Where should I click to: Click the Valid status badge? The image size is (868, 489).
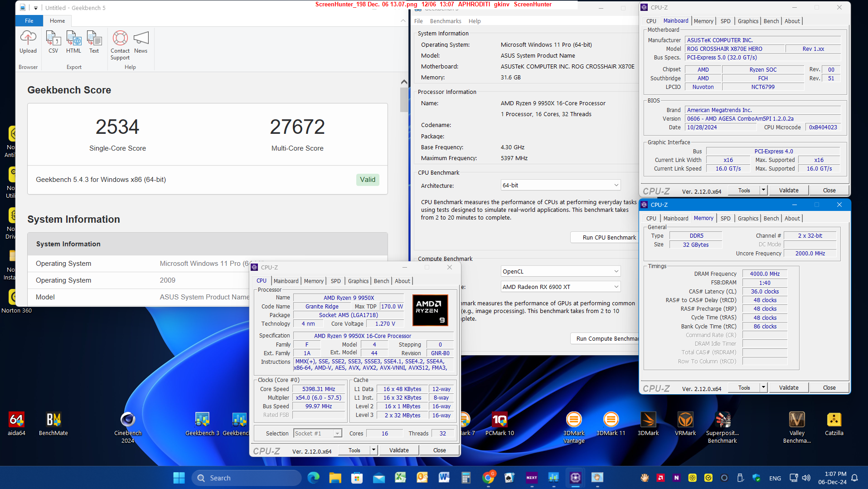pyautogui.click(x=368, y=180)
